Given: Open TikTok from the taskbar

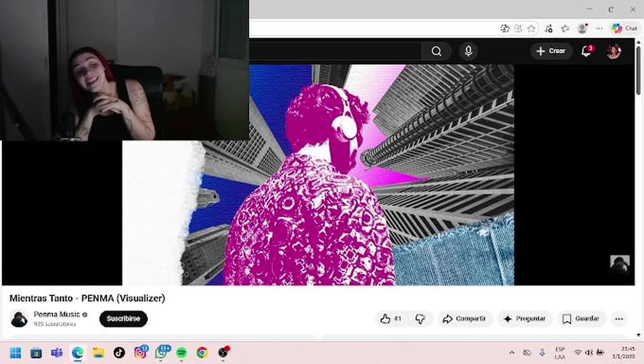Looking at the screenshot, I should pyautogui.click(x=119, y=352).
